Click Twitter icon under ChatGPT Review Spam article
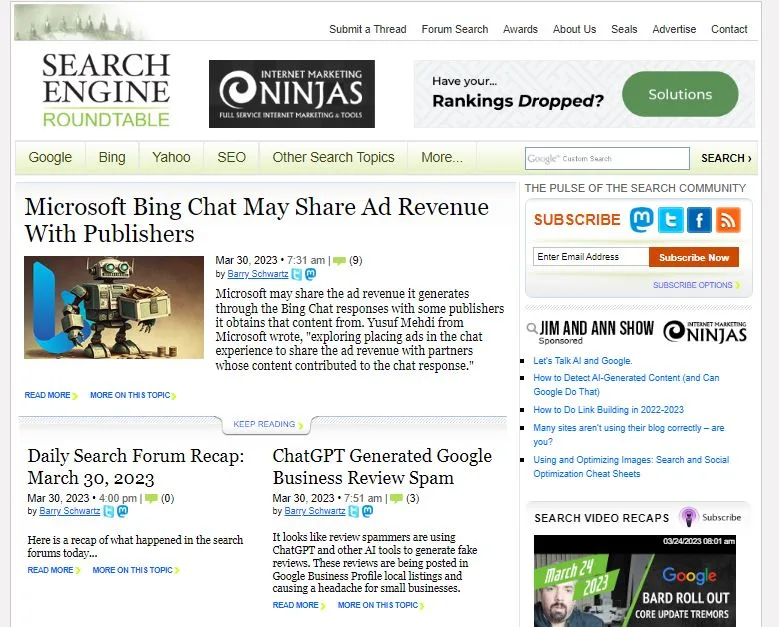The height and width of the screenshot is (627, 779). point(354,511)
